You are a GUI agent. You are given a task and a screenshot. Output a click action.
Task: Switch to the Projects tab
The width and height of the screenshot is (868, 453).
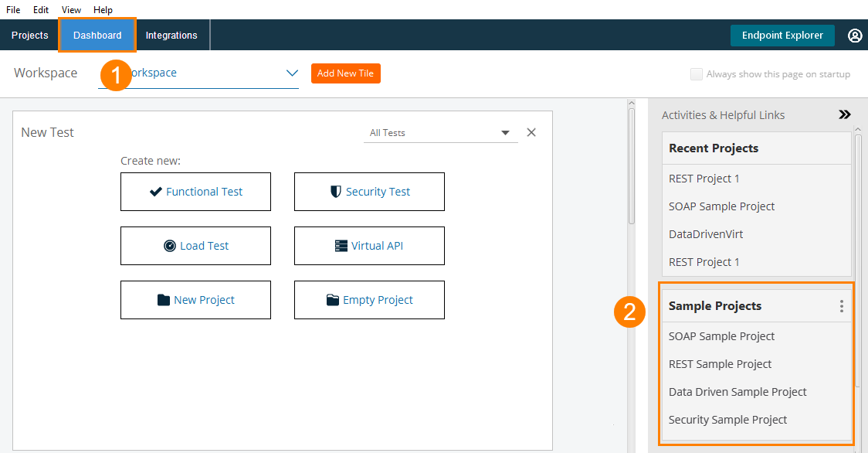[x=29, y=35]
